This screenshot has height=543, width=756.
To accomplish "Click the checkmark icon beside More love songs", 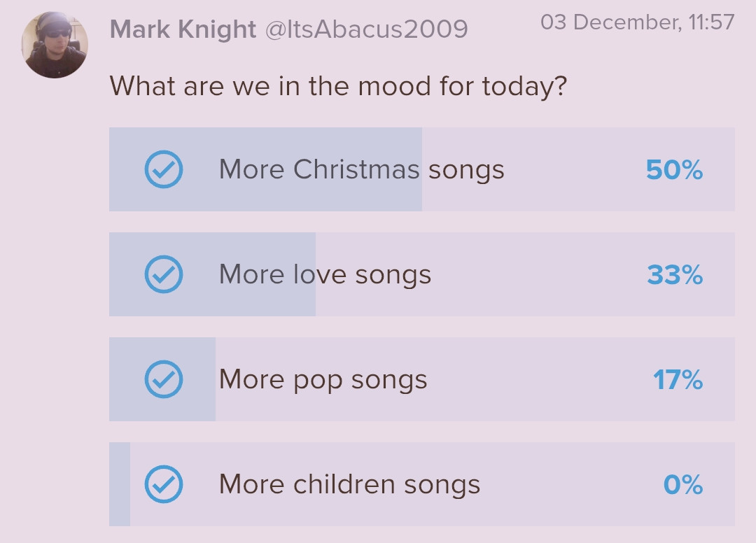I will pos(164,274).
